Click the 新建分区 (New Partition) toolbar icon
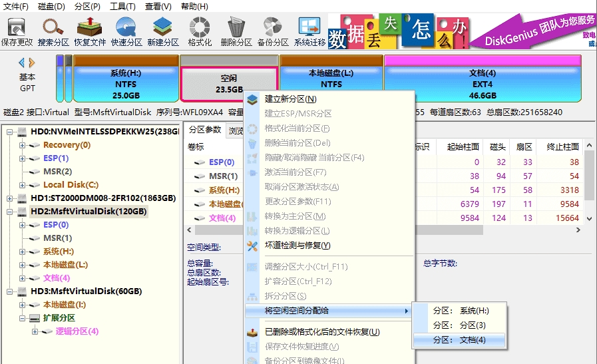Viewport: 597px width, 364px height. click(x=163, y=31)
